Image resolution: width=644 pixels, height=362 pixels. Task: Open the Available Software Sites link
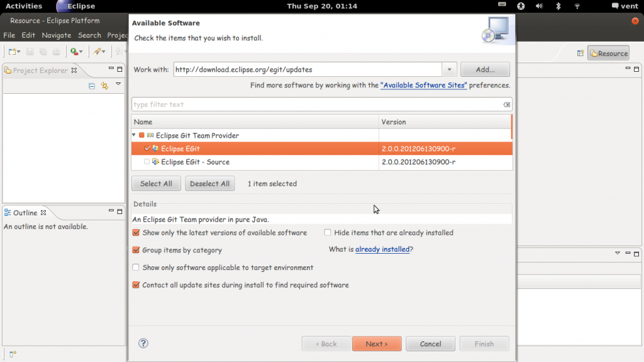pos(423,85)
